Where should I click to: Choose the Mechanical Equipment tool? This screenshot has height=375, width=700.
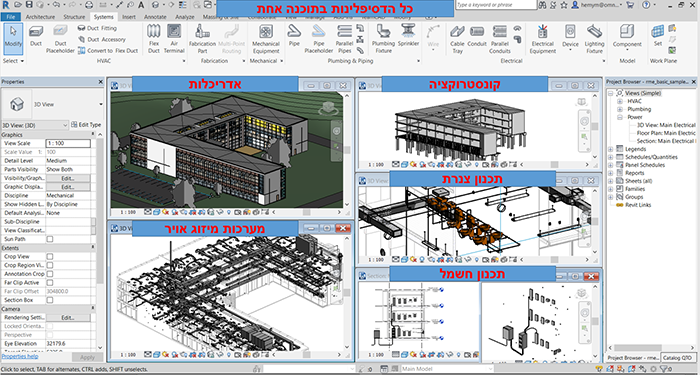[266, 39]
